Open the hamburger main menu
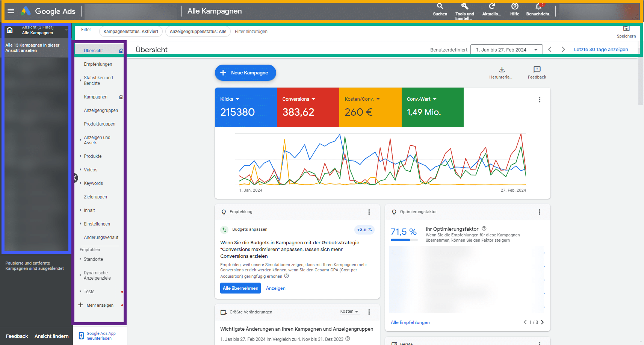The height and width of the screenshot is (345, 644). click(x=11, y=11)
